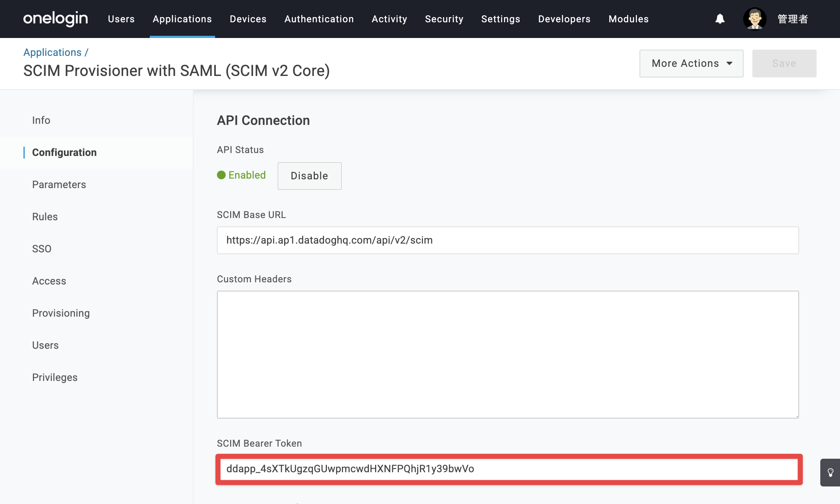Focus the SCIM Bearer Token field
The width and height of the screenshot is (840, 504).
(508, 469)
